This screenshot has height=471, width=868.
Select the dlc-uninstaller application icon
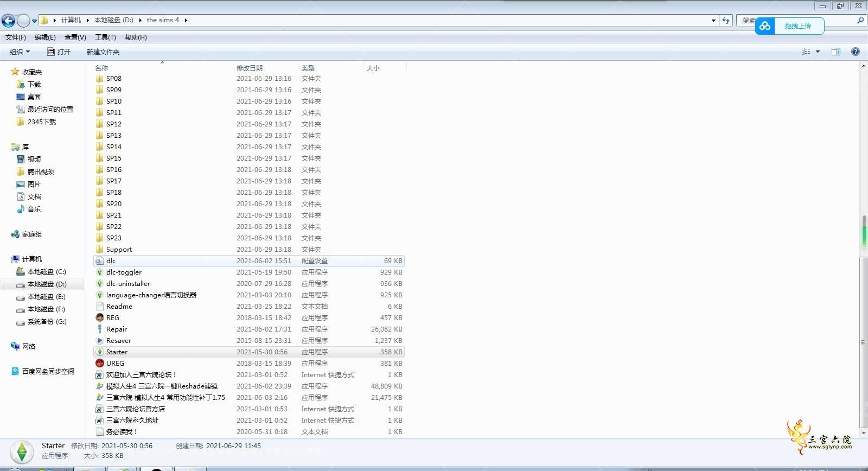[99, 284]
